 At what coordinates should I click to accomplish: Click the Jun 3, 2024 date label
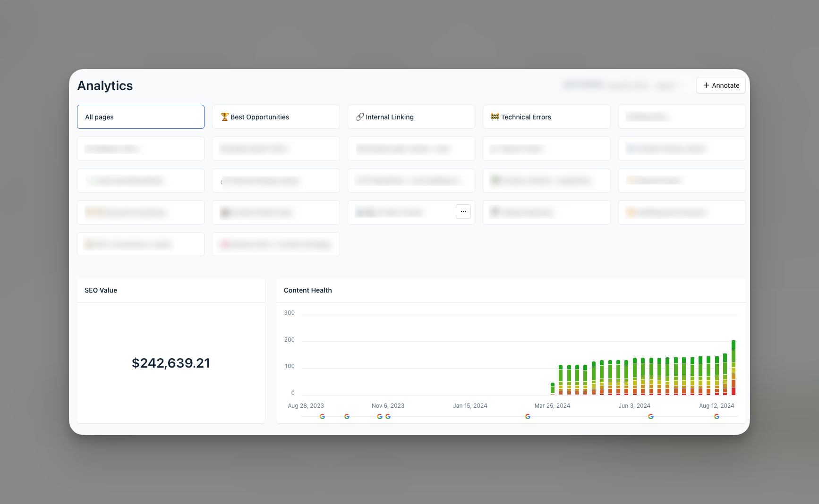tap(635, 406)
